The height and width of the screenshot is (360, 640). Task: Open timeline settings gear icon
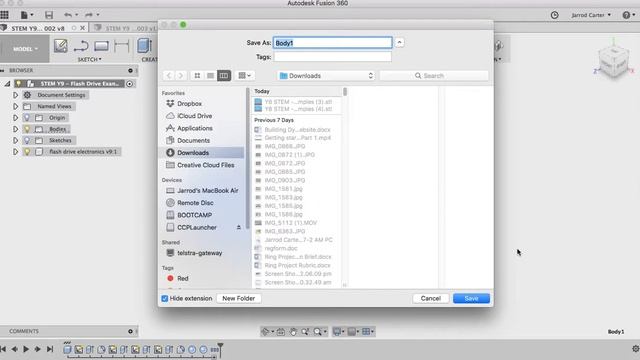coord(636,349)
